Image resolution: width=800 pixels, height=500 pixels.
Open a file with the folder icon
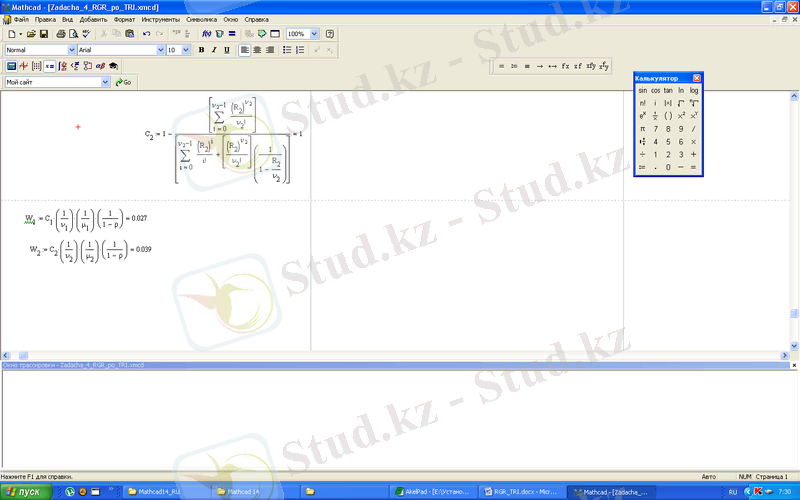point(31,34)
